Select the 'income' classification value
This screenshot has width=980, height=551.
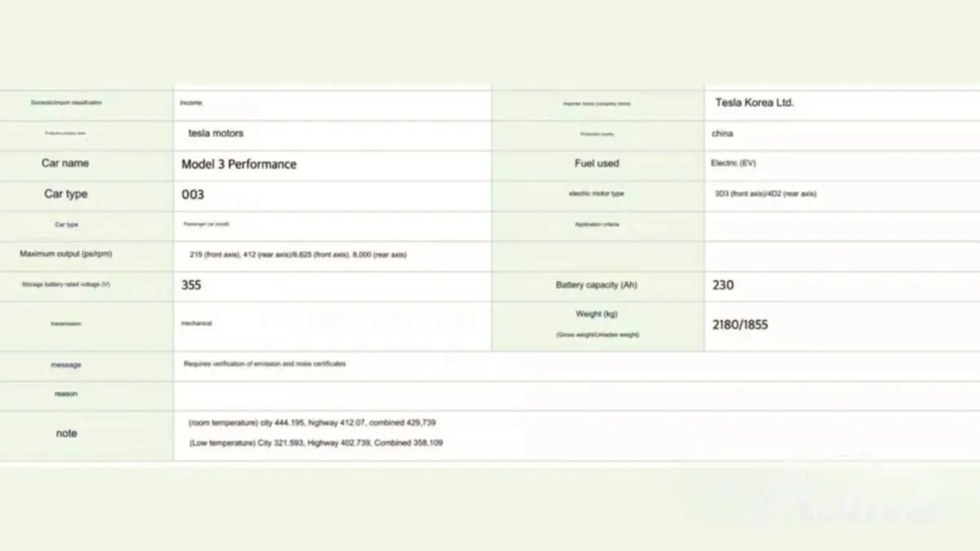(190, 103)
